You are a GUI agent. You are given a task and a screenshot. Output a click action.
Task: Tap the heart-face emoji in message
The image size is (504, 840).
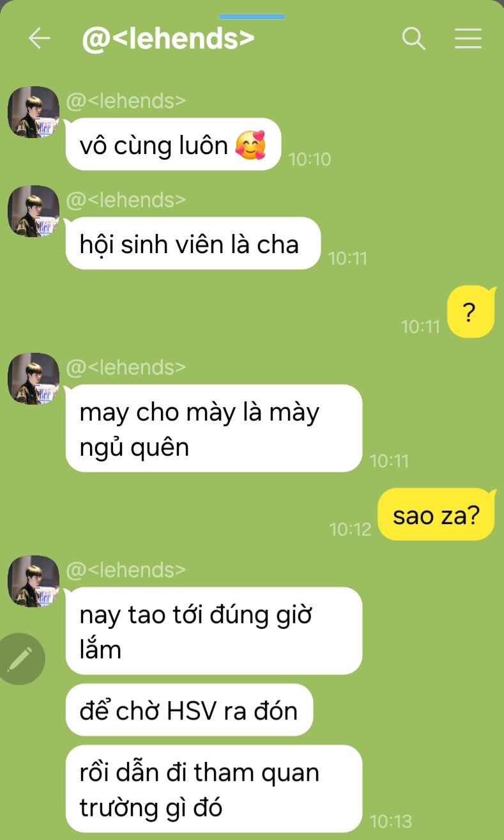(250, 145)
